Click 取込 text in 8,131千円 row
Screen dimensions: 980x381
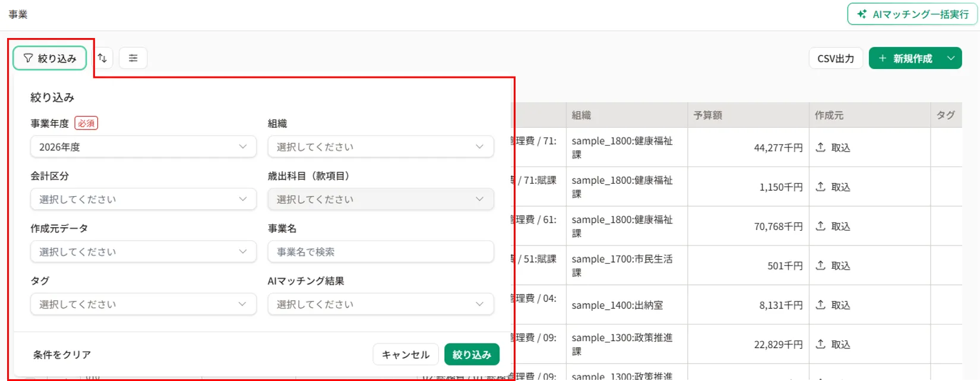coord(840,305)
